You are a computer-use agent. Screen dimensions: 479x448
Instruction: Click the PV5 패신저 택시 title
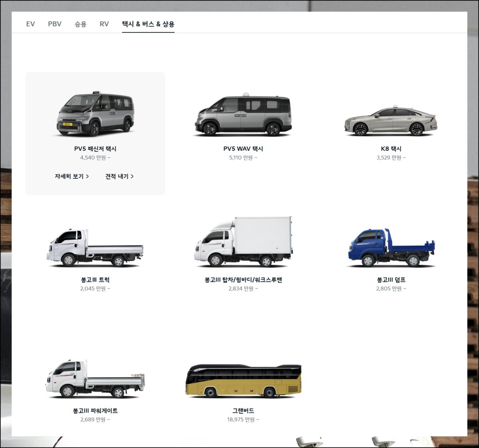coord(95,149)
